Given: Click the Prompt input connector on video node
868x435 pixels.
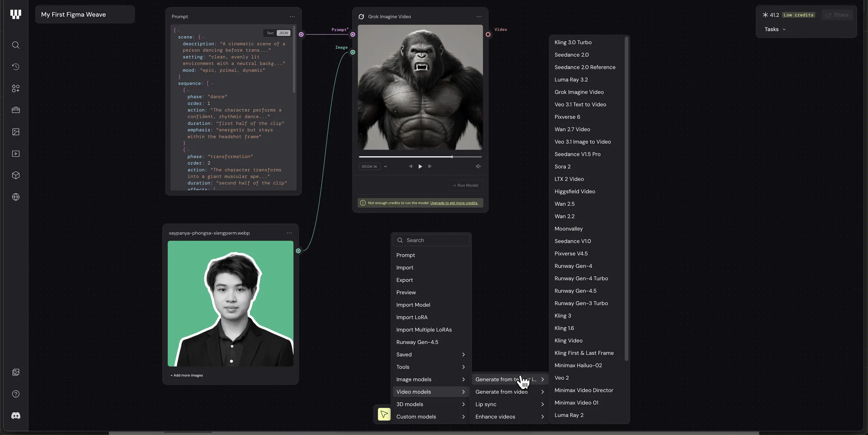Looking at the screenshot, I should point(353,34).
